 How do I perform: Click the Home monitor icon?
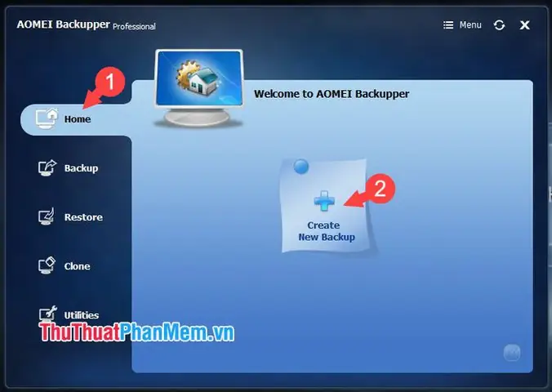[47, 118]
